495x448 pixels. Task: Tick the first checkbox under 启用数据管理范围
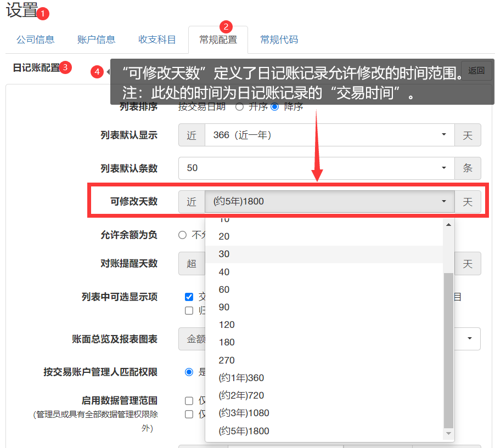click(x=189, y=401)
